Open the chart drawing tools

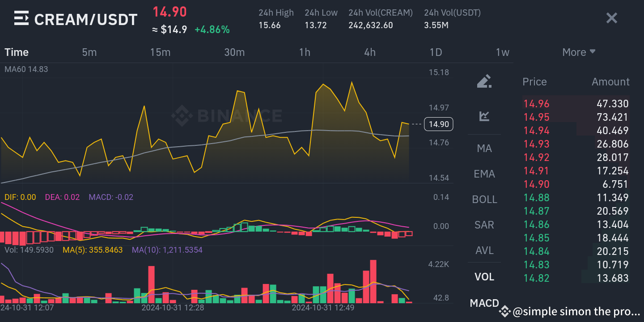tap(484, 82)
